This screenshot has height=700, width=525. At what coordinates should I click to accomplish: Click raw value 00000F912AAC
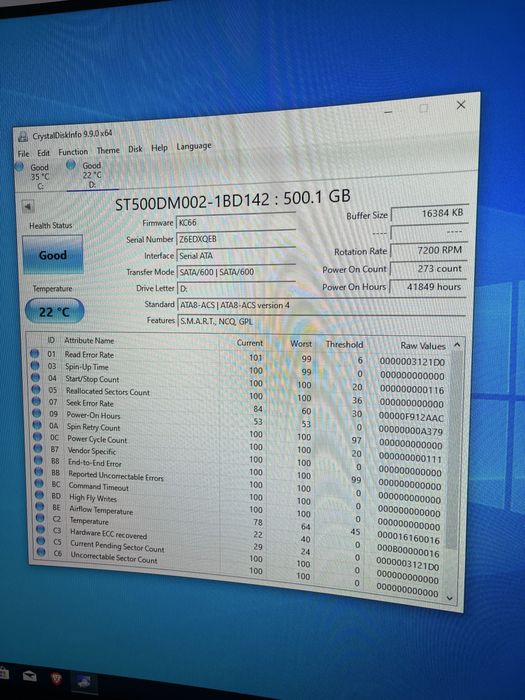pyautogui.click(x=411, y=417)
